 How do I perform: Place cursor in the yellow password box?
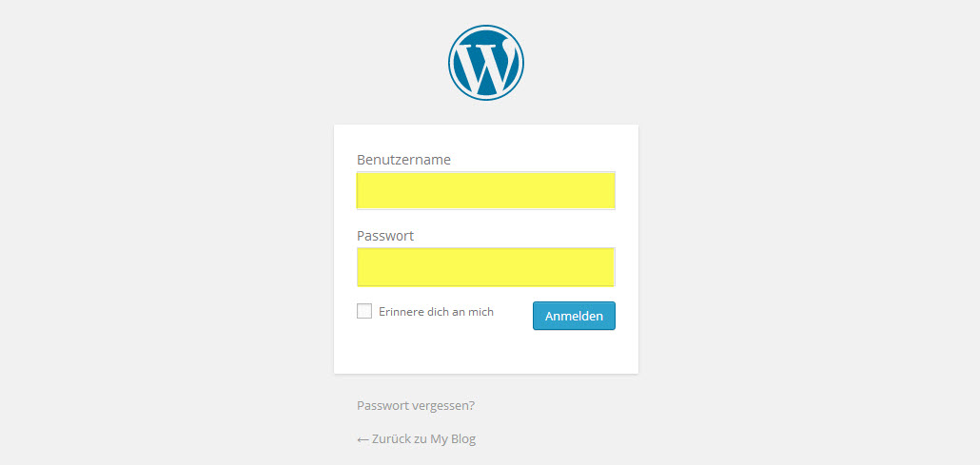tap(485, 267)
